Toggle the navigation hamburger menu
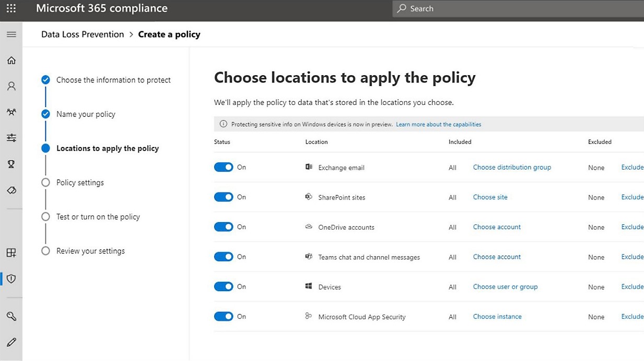Viewport: 644px width, 361px height. (11, 34)
